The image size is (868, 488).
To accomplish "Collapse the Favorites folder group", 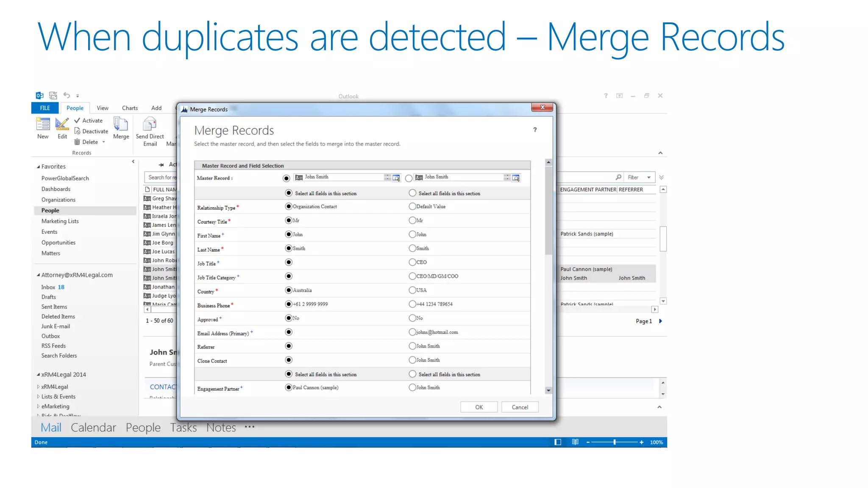I will pos(38,167).
